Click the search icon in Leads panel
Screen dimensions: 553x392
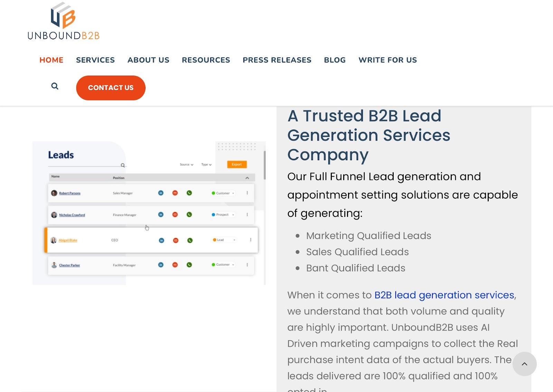point(123,165)
